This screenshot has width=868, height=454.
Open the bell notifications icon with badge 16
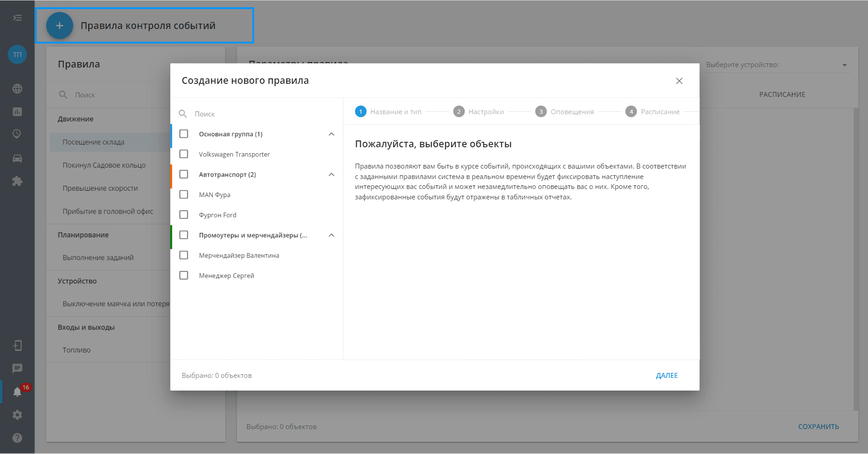coord(18,391)
